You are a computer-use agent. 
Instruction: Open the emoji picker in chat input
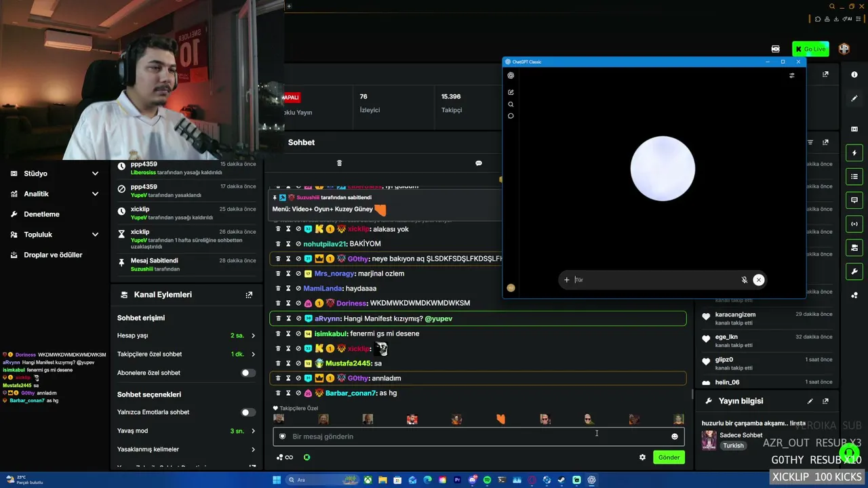coord(675,436)
